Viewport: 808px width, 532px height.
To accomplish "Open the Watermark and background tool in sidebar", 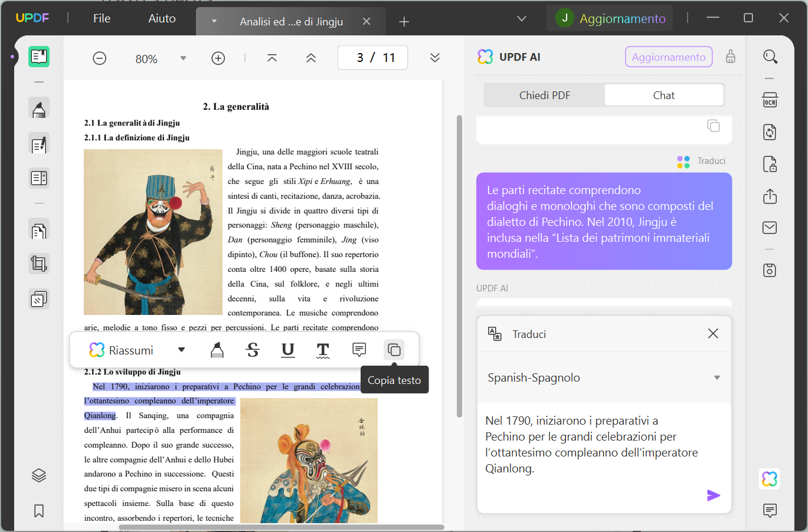I will click(39, 299).
